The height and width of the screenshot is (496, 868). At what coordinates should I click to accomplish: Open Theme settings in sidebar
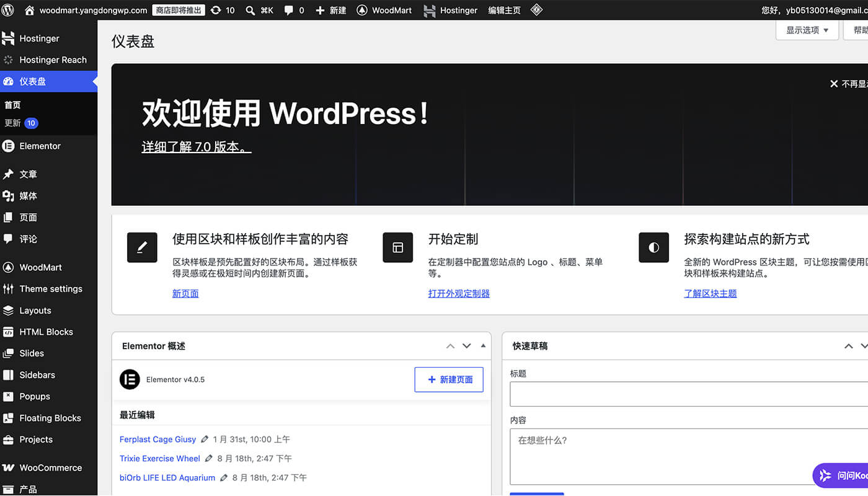pyautogui.click(x=48, y=289)
